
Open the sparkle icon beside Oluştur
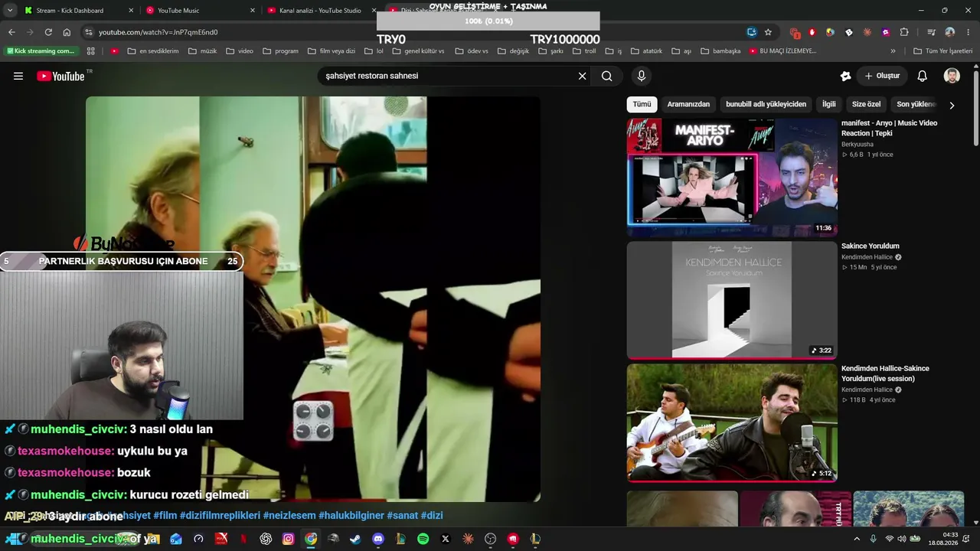[x=845, y=76]
